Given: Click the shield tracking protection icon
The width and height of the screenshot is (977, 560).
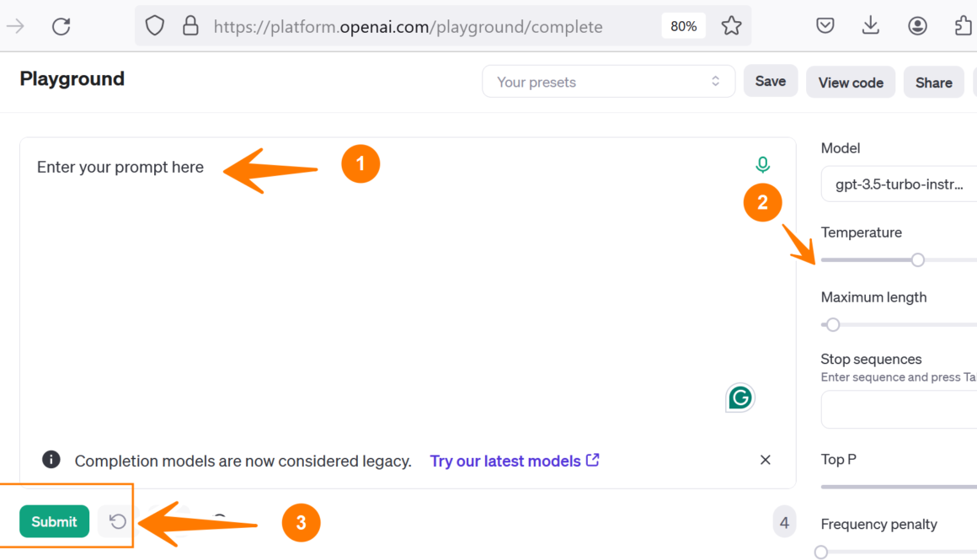Looking at the screenshot, I should point(155,26).
